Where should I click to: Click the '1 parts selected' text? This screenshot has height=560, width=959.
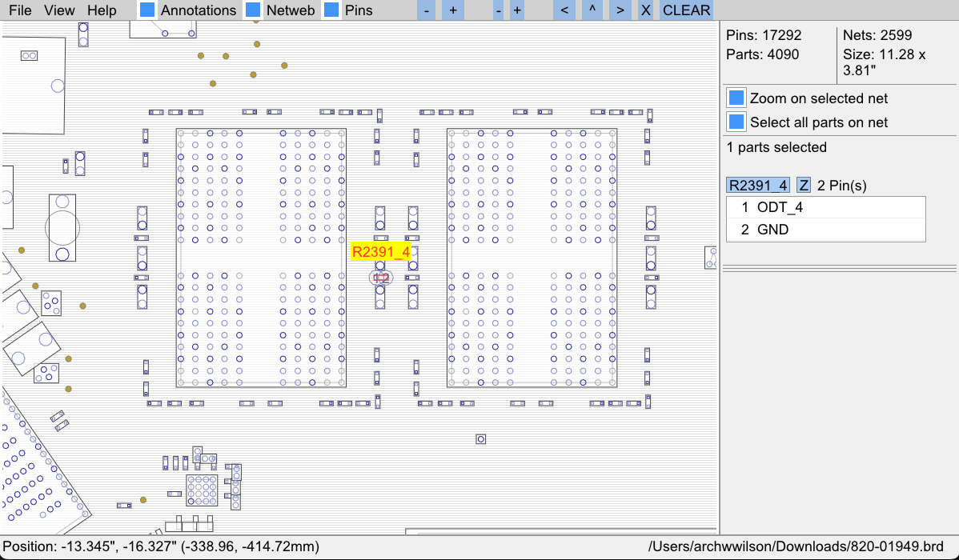[x=776, y=147]
